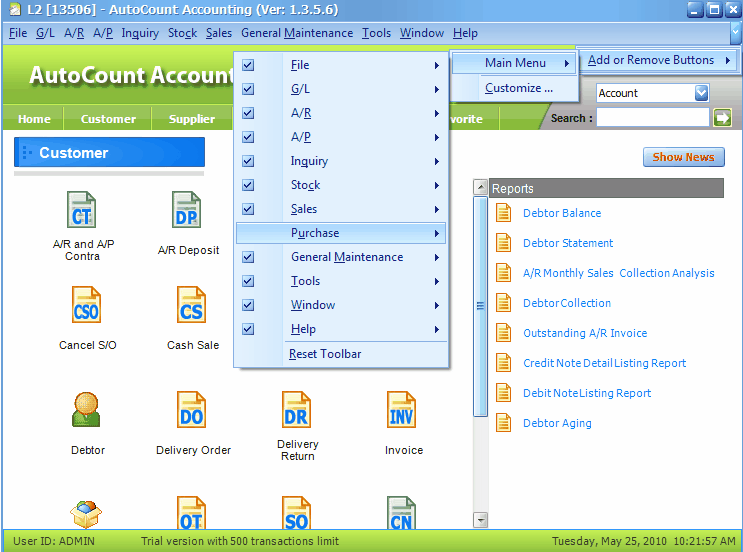The height and width of the screenshot is (552, 743).
Task: Open the A/R and A/P Contra icon
Action: tap(82, 210)
